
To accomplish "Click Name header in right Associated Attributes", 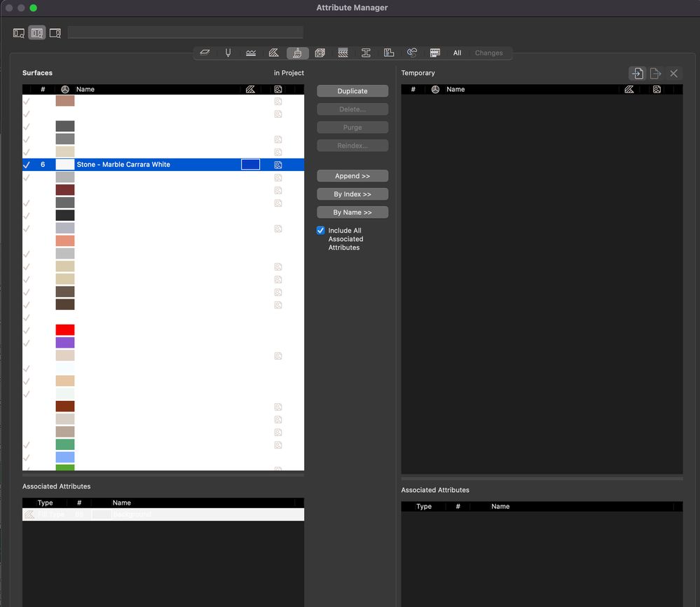I will tap(500, 507).
